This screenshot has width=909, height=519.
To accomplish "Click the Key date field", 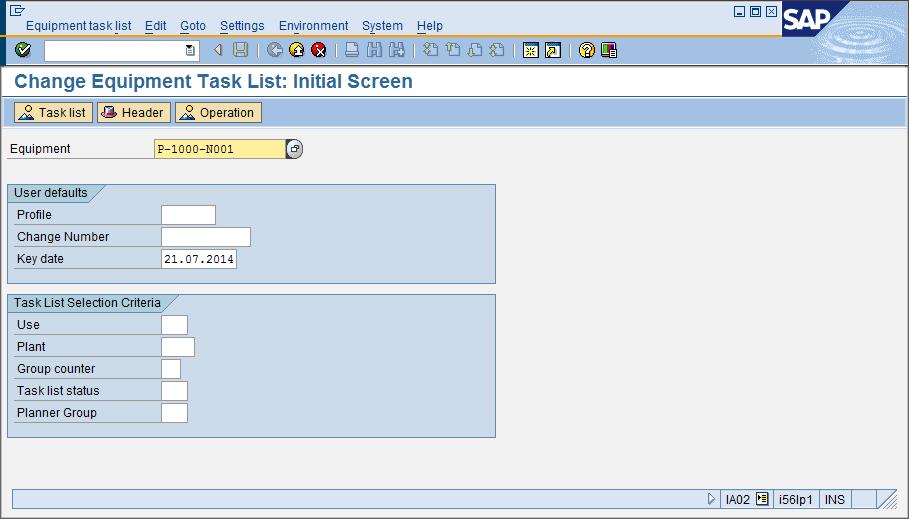I will coord(199,259).
